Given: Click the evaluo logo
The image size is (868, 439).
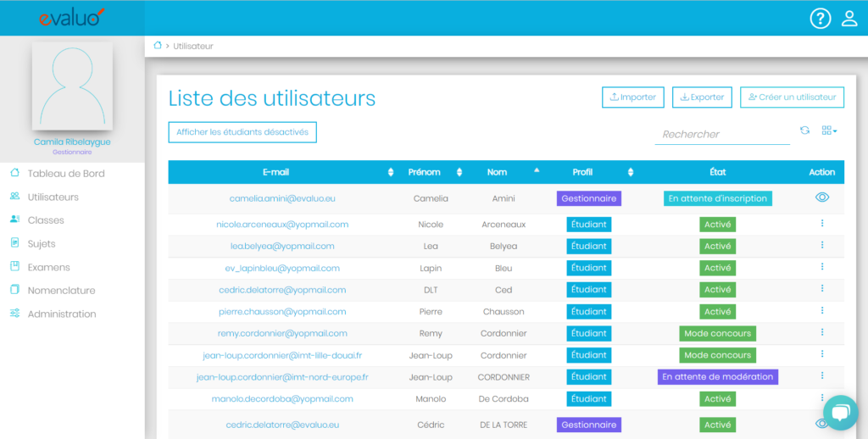Looking at the screenshot, I should (x=72, y=18).
